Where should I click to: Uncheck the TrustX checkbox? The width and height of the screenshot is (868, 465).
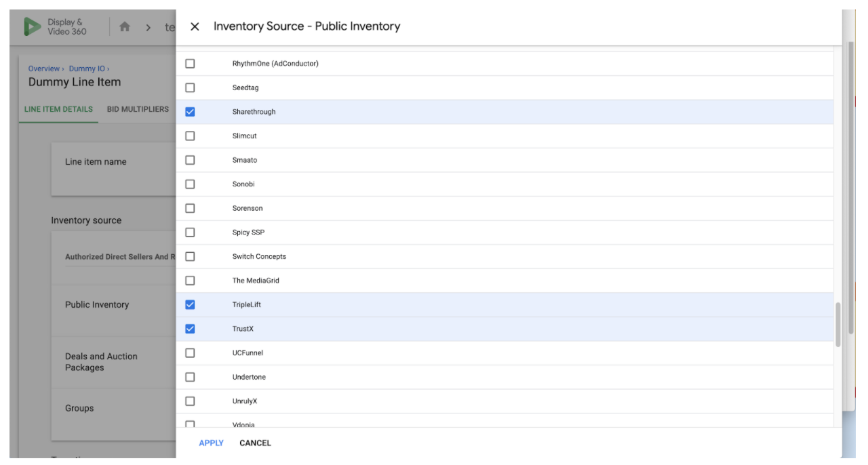[x=190, y=329]
